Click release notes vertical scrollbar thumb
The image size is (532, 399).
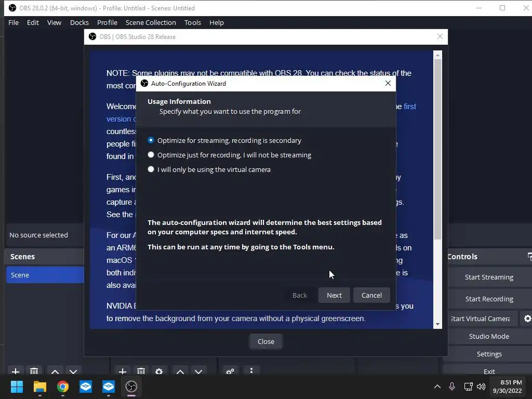click(437, 149)
